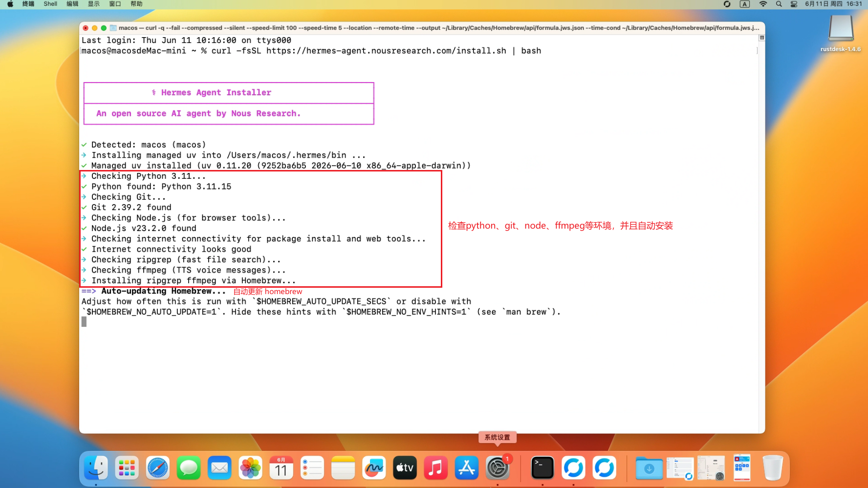
Task: Open Finder from the Dock
Action: tap(96, 468)
